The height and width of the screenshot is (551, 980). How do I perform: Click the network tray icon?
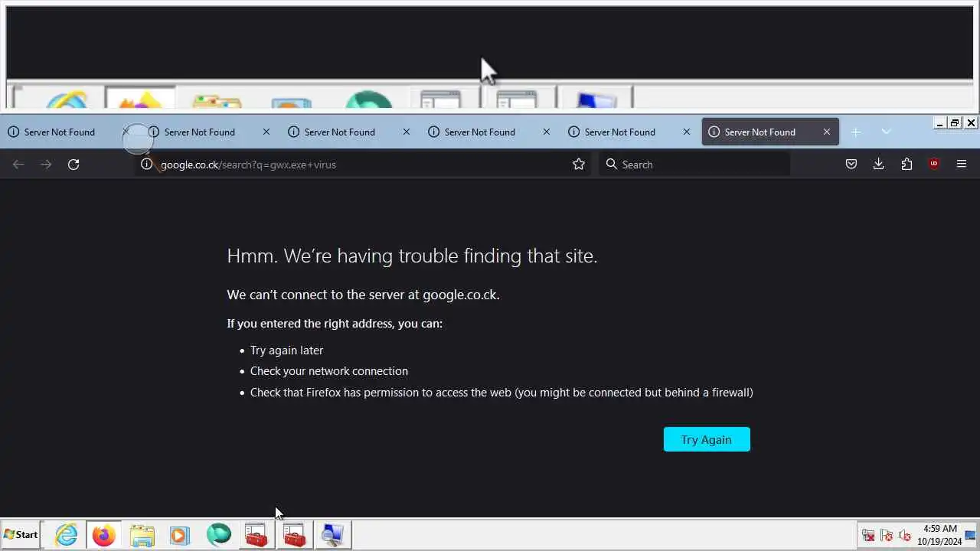click(x=868, y=535)
